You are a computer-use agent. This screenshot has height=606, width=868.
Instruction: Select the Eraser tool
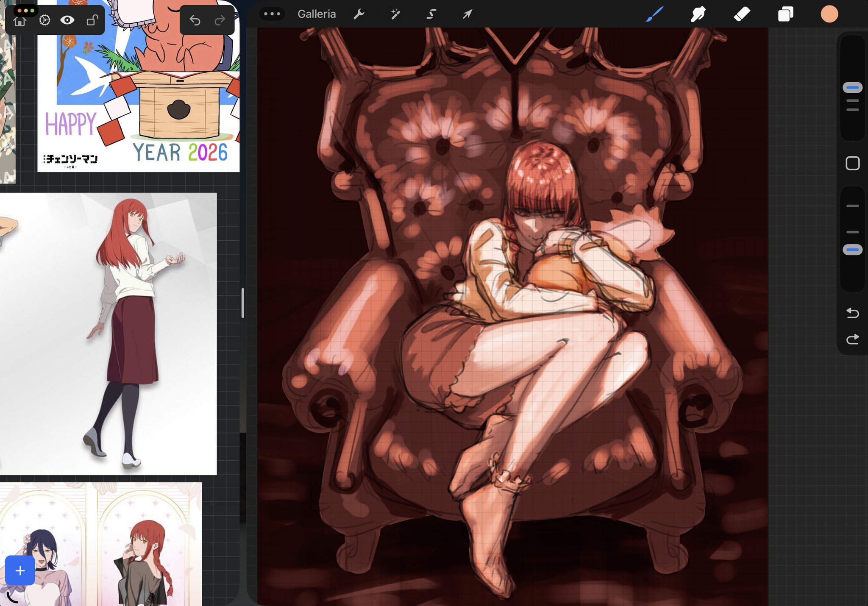(x=742, y=14)
